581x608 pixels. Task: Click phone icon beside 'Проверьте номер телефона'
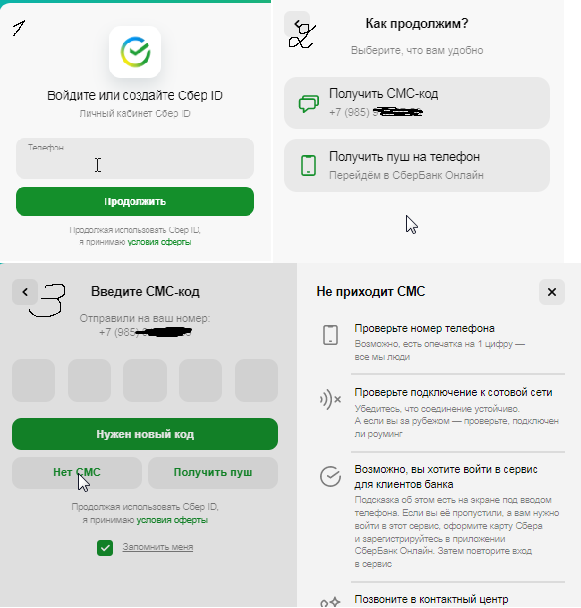330,335
